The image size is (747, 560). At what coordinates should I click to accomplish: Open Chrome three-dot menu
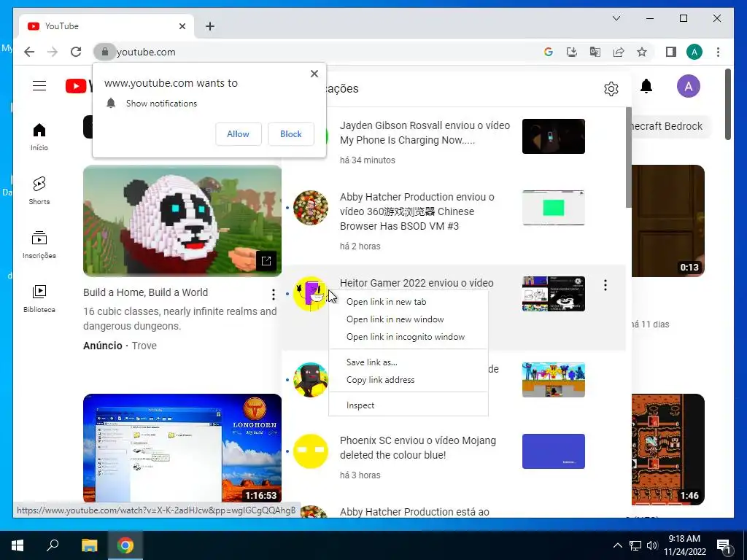tap(718, 52)
